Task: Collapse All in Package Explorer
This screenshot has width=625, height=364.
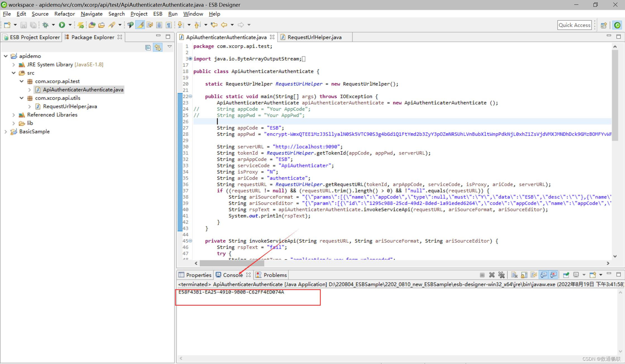Action: pos(148,48)
